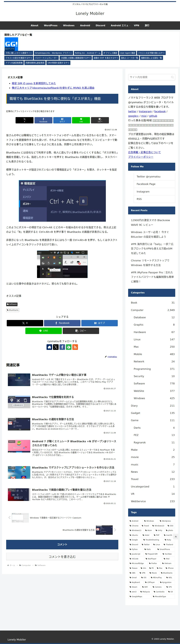Click the BlueStacks tag label below the article
180x644 pixels.
click(x=13, y=310)
